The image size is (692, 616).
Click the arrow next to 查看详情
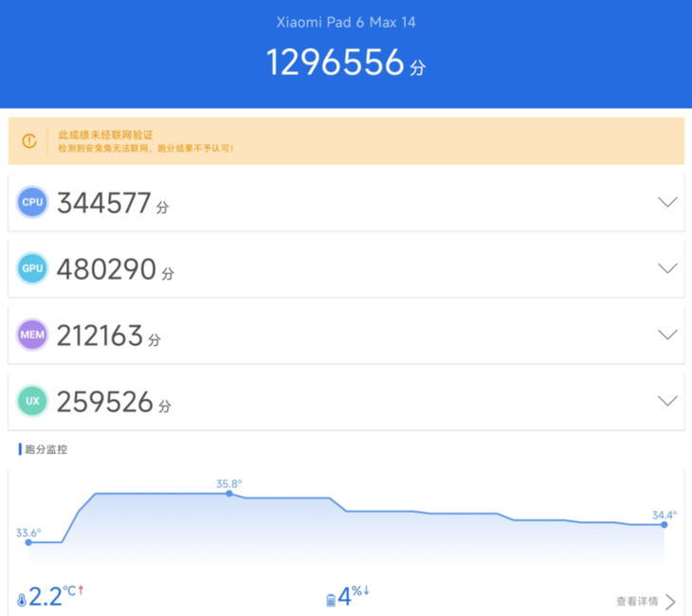coord(670,602)
